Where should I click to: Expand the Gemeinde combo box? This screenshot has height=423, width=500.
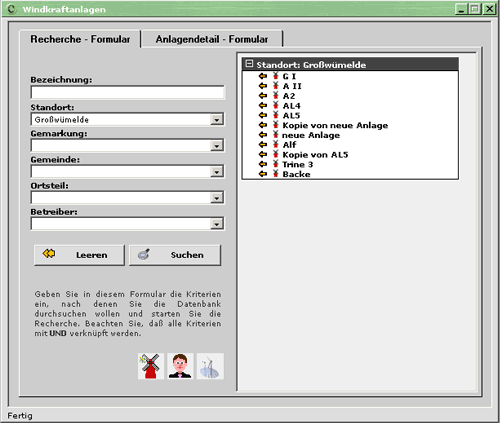coord(217,172)
